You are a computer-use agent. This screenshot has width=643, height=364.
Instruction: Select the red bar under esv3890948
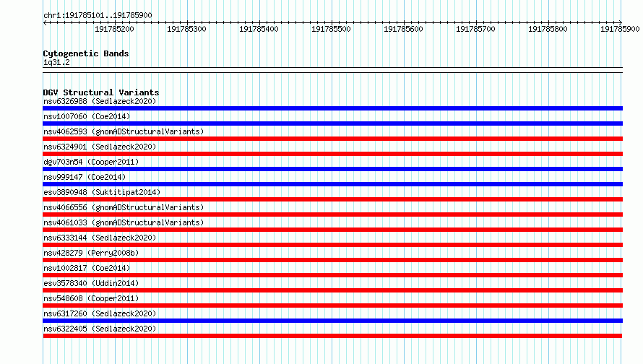pos(332,199)
